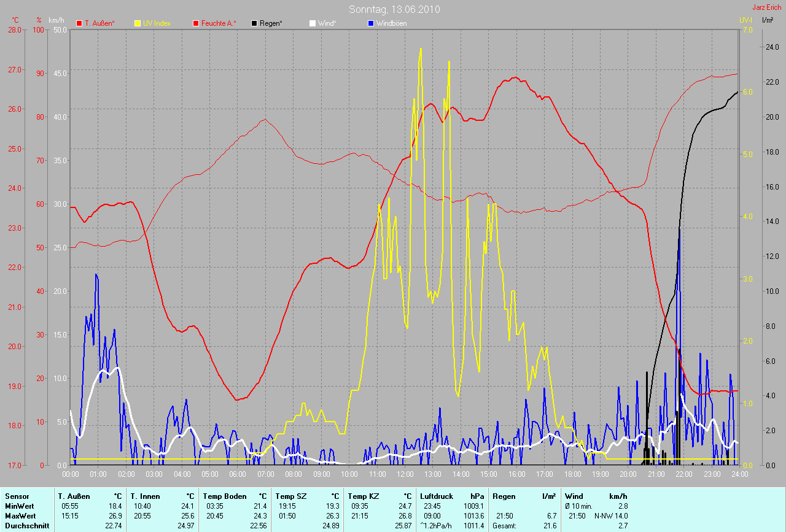The height and width of the screenshot is (532, 786).
Task: Click the 'Jarz Erich' author text
Action: coord(768,7)
